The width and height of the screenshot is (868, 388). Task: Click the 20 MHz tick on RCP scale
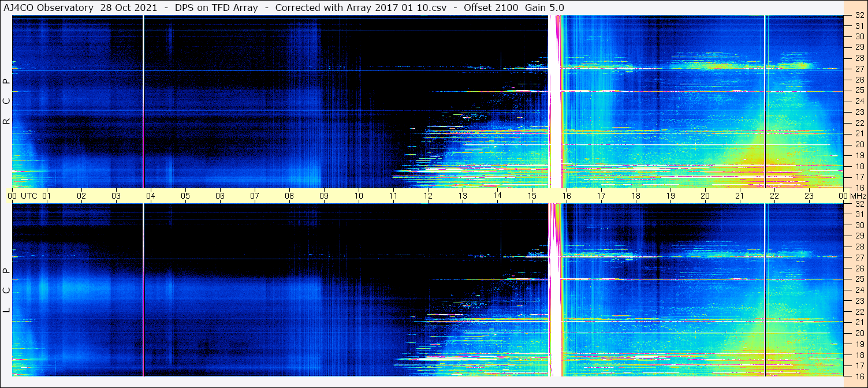(x=859, y=144)
